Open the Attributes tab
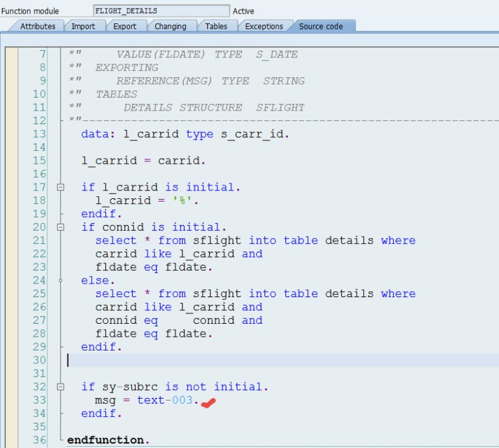This screenshot has height=448, width=499. coord(37,26)
